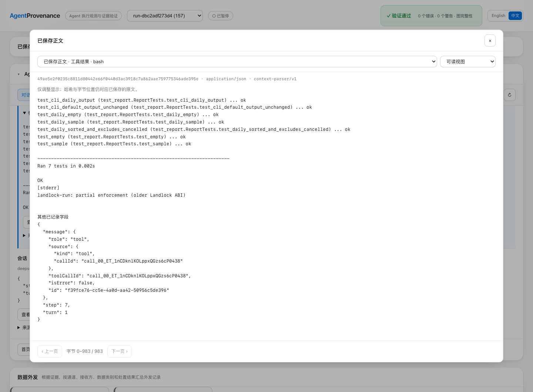Click the byte range 字节 0–983 / 983

click(85, 351)
